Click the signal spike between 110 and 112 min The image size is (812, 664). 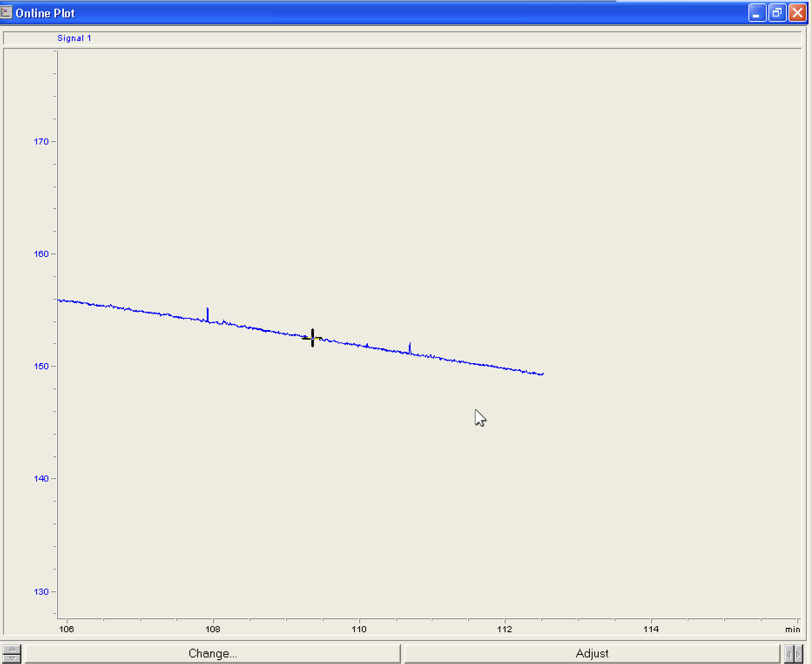410,347
